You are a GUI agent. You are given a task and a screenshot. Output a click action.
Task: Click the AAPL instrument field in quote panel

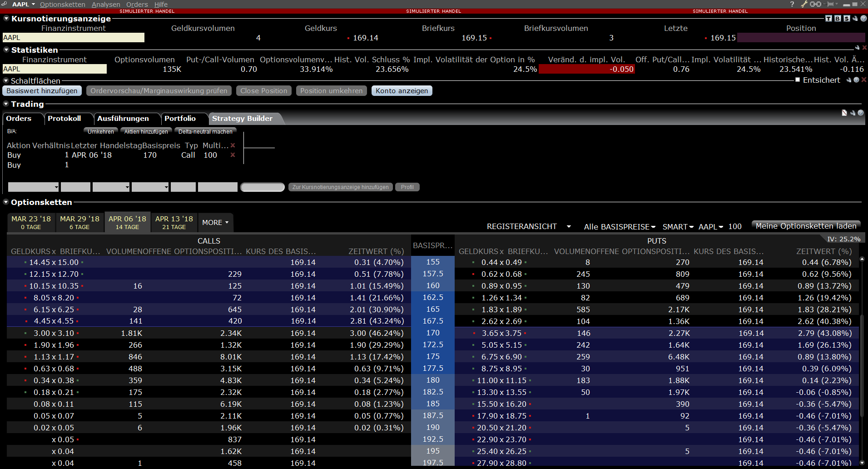(x=74, y=38)
